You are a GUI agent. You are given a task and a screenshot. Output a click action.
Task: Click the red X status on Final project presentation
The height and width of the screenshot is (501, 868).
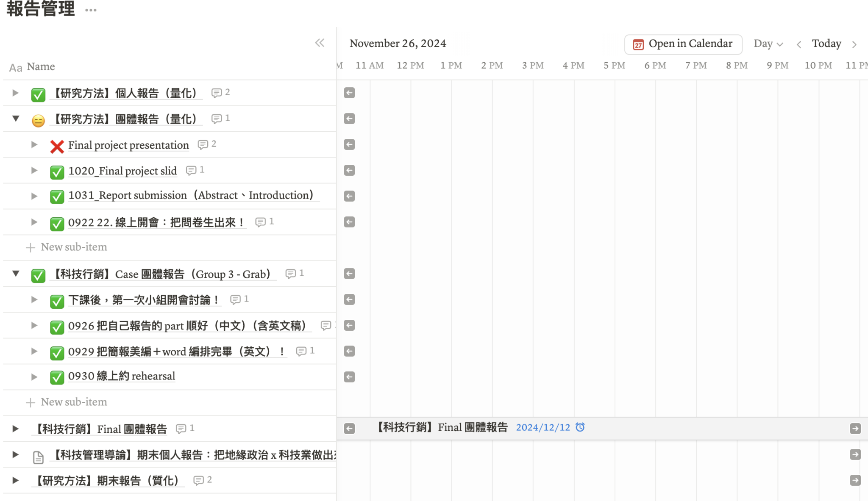(56, 145)
